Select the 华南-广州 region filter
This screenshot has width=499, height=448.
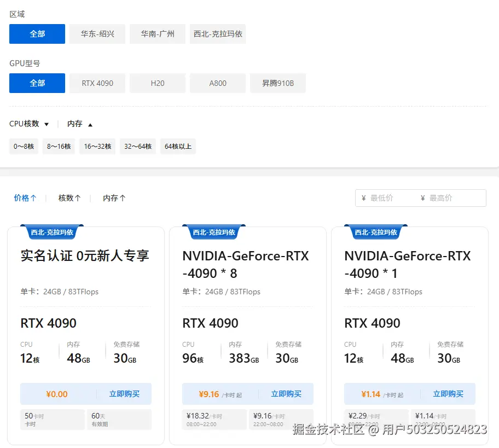tap(157, 33)
